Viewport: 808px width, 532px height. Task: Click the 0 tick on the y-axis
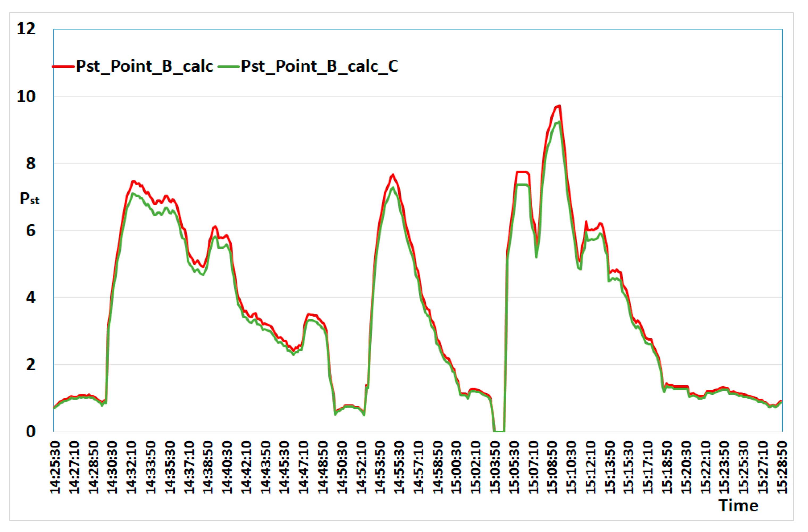[31, 432]
